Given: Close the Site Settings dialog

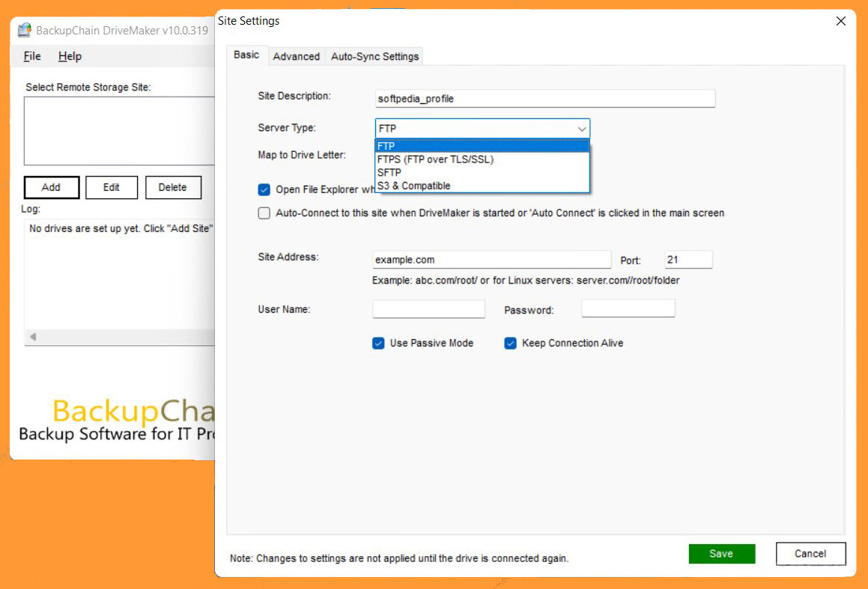Looking at the screenshot, I should (x=840, y=21).
